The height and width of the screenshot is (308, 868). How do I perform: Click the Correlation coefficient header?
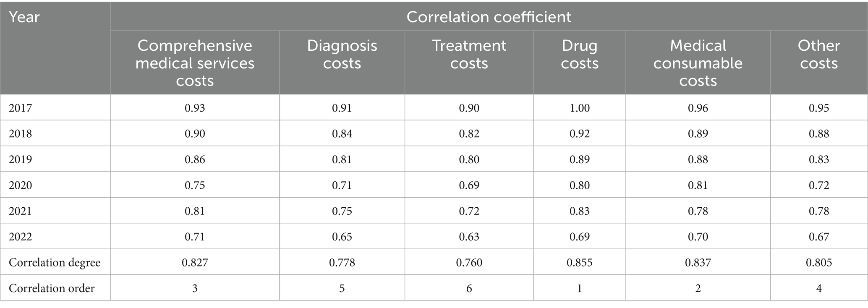click(489, 17)
